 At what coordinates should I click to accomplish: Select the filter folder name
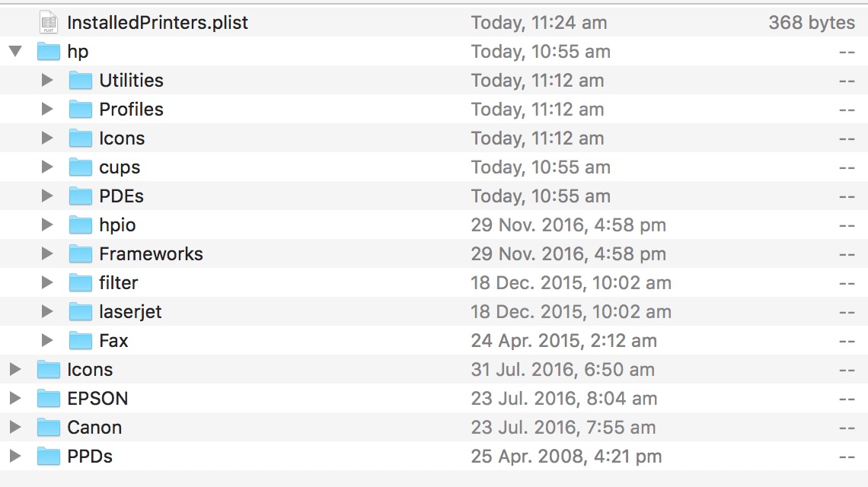click(119, 283)
